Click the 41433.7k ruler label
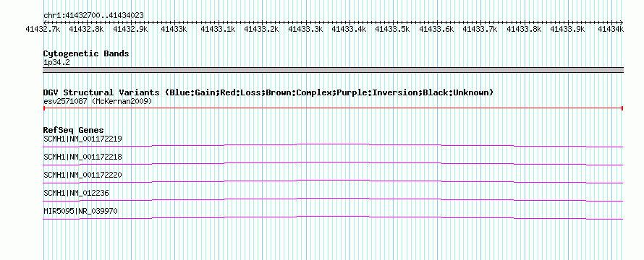Viewport: 644px width, 260px height. [x=480, y=29]
